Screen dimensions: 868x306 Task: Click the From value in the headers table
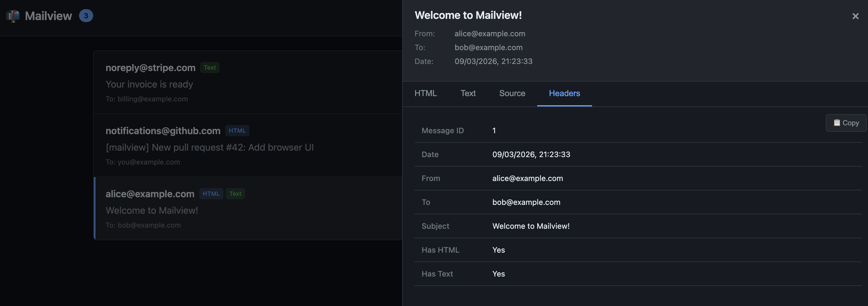click(528, 178)
